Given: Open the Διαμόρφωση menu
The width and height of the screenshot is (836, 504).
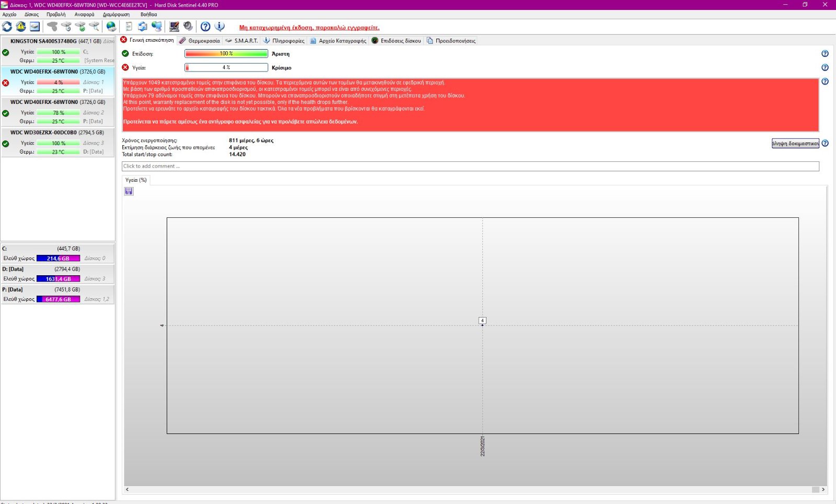Looking at the screenshot, I should (116, 15).
